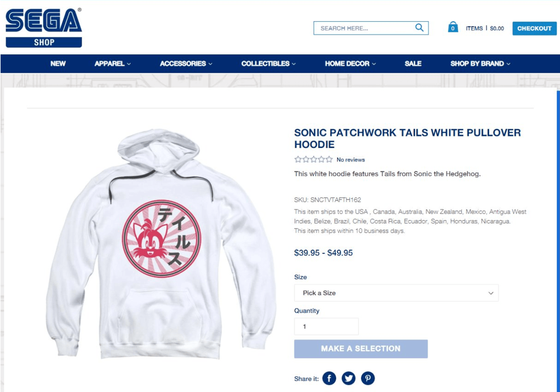The image size is (560, 392).
Task: Click the Checkout button
Action: point(534,29)
